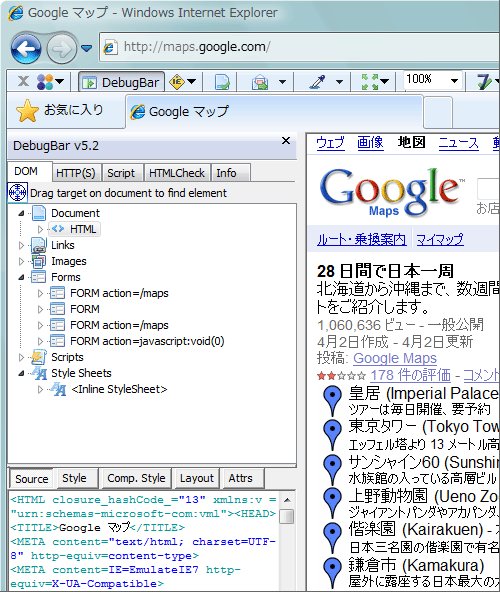
Task: Open the 178 件の評価 ratings link
Action: [x=410, y=375]
